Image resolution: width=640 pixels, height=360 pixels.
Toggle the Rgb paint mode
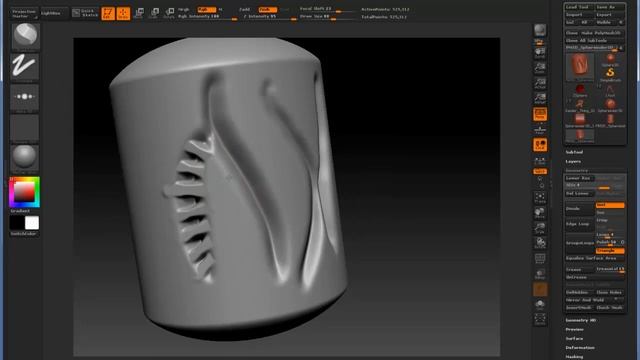pyautogui.click(x=207, y=9)
